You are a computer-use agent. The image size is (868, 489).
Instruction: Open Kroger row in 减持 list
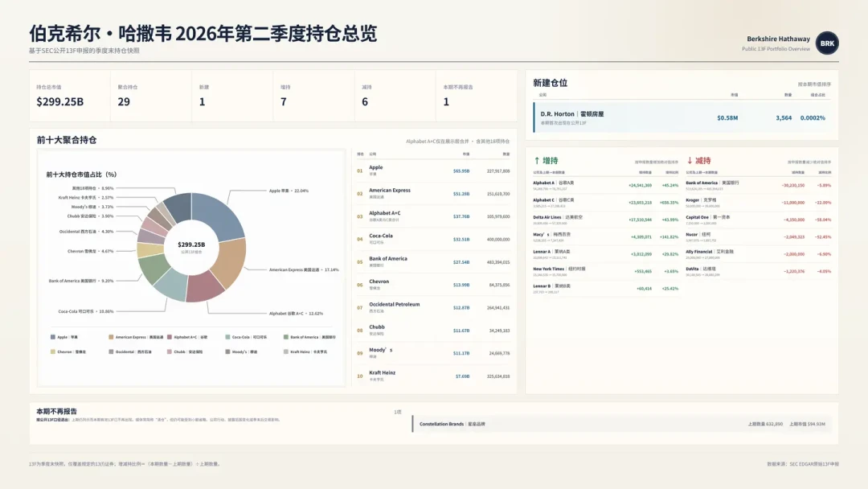click(759, 202)
